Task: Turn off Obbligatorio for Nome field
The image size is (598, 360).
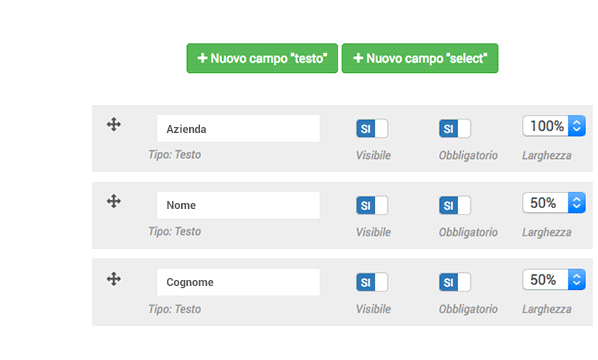Action: (455, 206)
